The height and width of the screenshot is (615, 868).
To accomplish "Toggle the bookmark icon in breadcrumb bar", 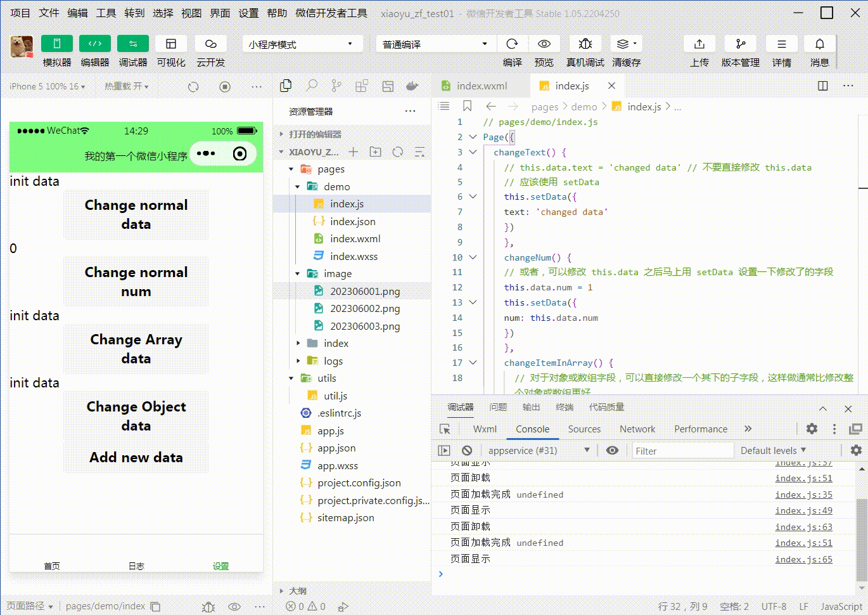I will [x=467, y=106].
